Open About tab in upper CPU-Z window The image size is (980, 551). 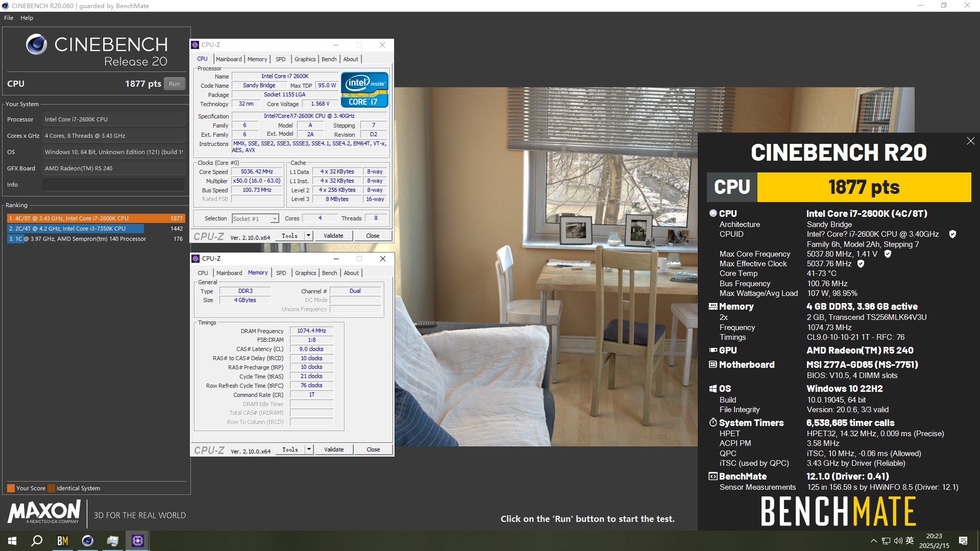point(351,59)
